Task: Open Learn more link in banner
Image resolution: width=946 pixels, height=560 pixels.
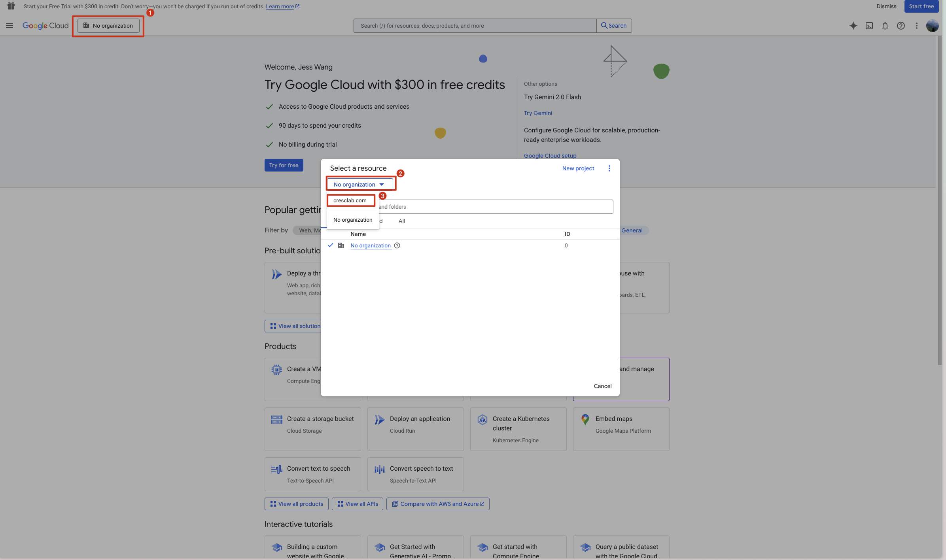Action: (x=282, y=6)
